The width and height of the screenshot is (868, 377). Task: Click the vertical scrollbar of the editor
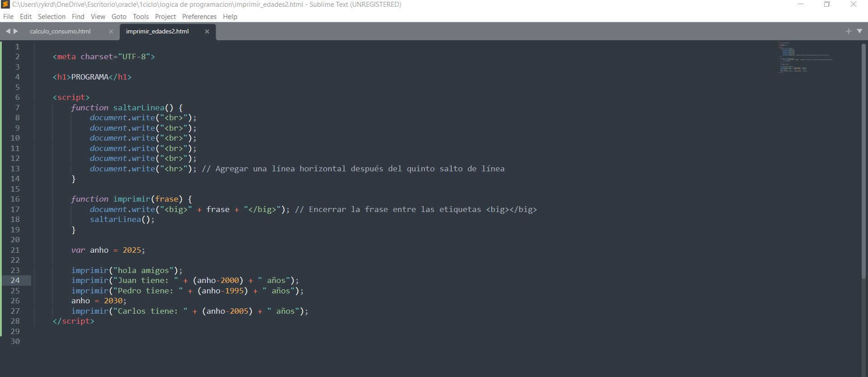coord(863,161)
